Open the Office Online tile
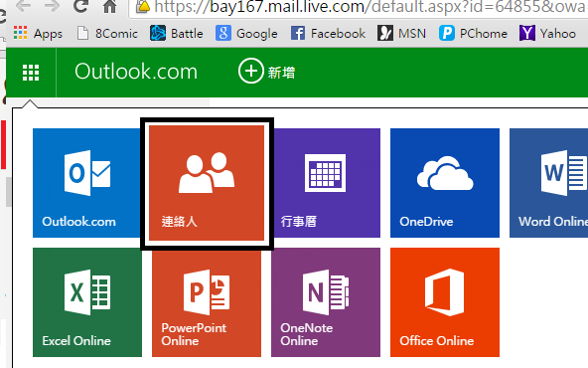 click(445, 302)
